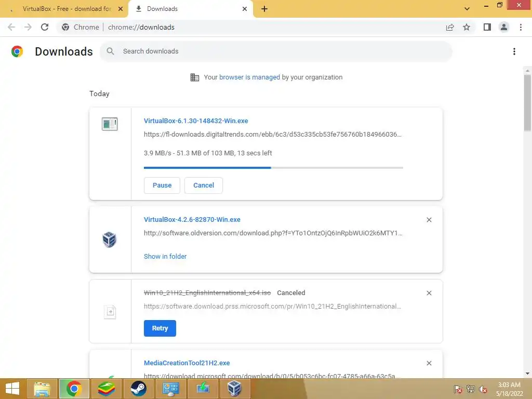Cancel the VirtualBox-6.1.30 download

tap(204, 185)
